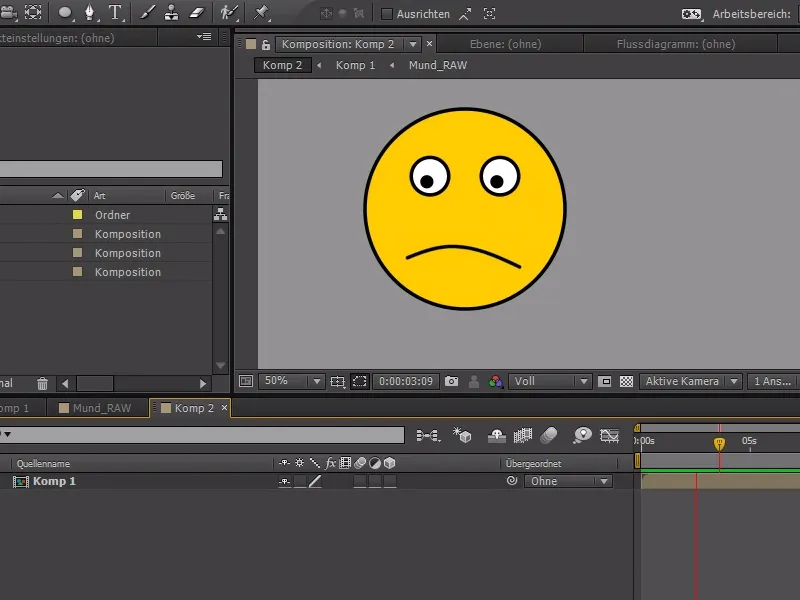The height and width of the screenshot is (600, 800).
Task: Click the yellow label swatch of Ordner
Action: 78,215
